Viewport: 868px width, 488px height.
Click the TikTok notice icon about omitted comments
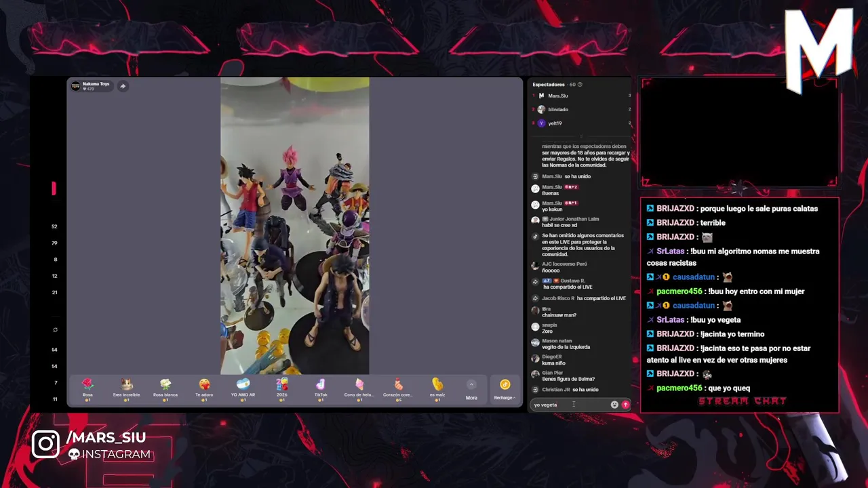pos(535,236)
